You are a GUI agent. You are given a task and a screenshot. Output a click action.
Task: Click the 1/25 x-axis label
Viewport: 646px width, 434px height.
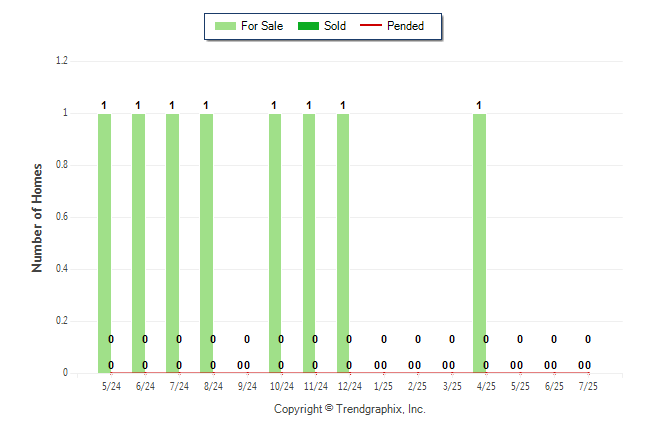pos(383,386)
